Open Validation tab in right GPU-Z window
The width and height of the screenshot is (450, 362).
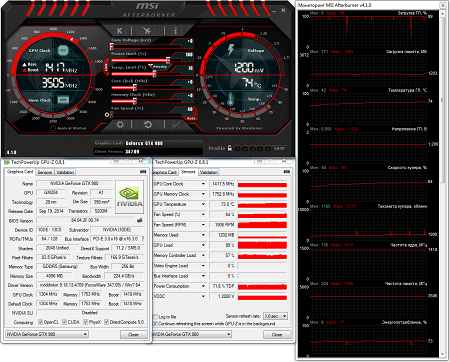(209, 172)
